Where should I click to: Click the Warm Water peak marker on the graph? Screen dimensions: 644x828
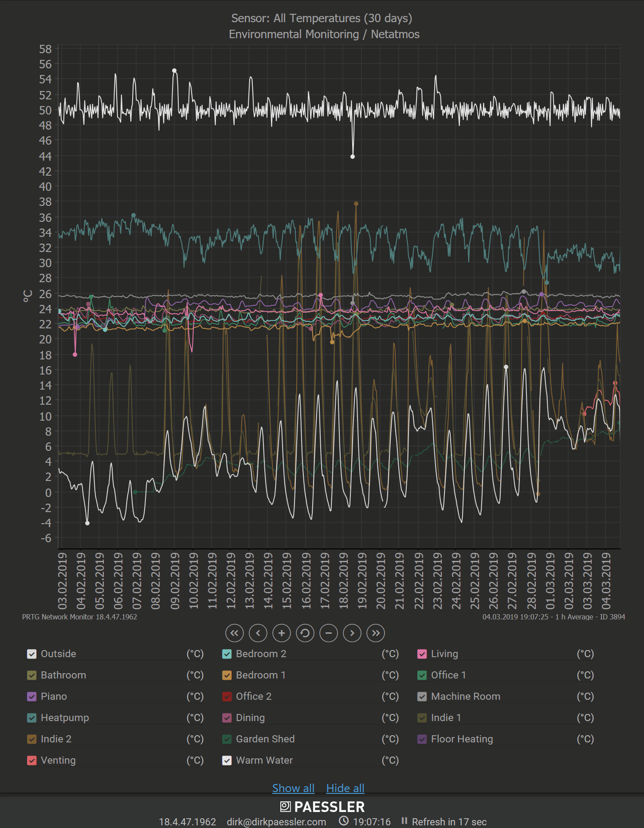[x=174, y=71]
